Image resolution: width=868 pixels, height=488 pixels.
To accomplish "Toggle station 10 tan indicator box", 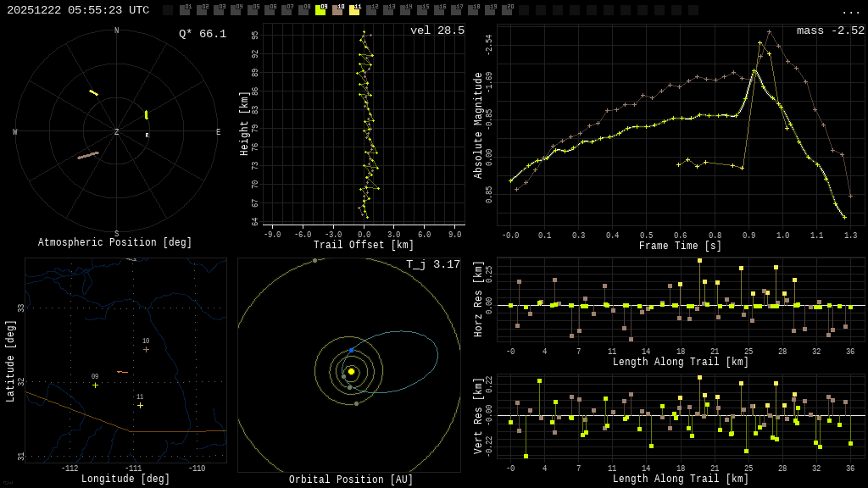I will (337, 10).
